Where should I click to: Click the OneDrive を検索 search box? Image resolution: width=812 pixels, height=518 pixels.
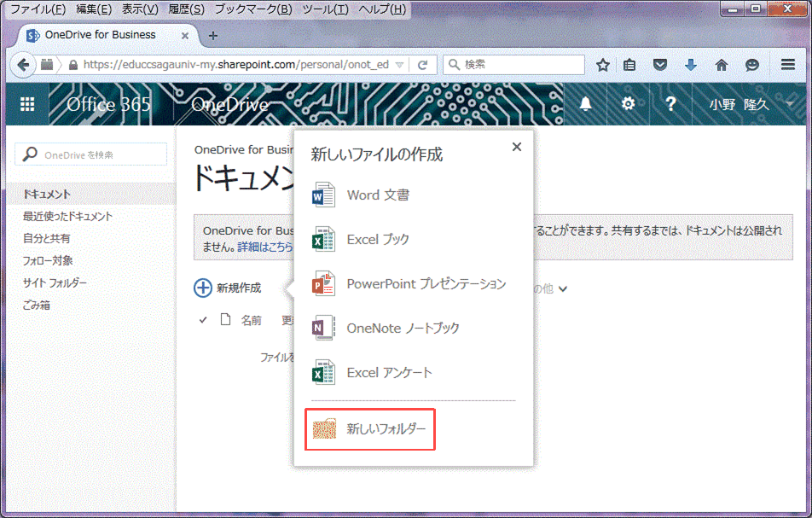point(91,154)
